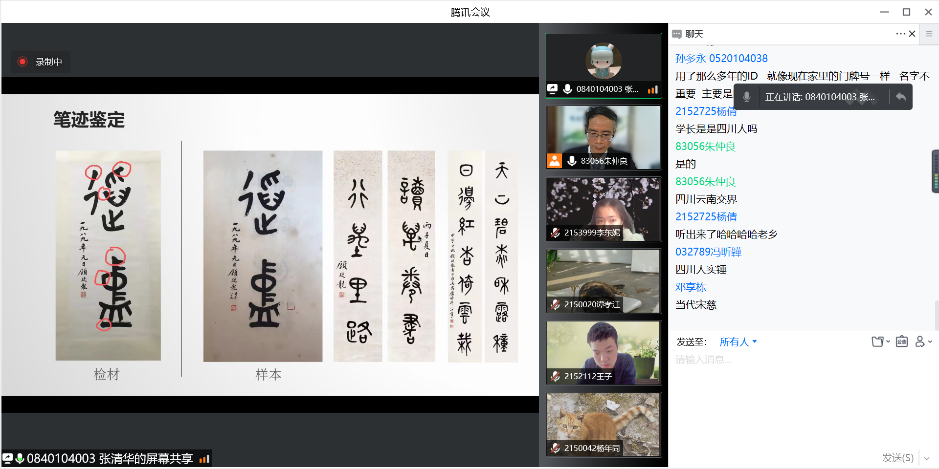Click the screenshot icon above message box
Viewport: 939px width, 469px height.
click(x=901, y=342)
